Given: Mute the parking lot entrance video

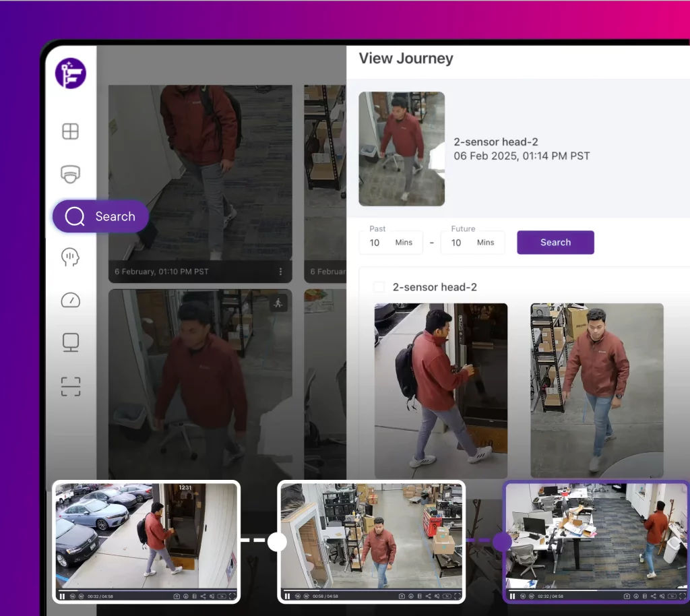Looking at the screenshot, I should (212, 596).
